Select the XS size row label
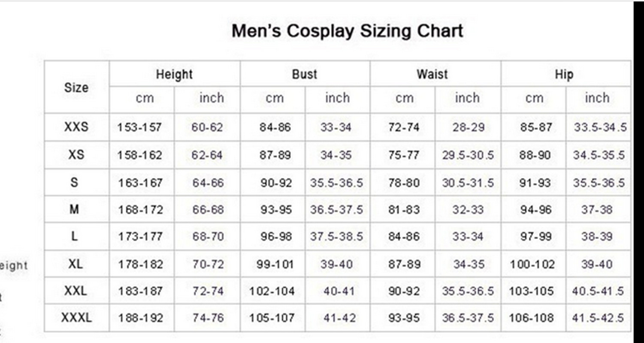This screenshot has width=644, height=343. 76,154
